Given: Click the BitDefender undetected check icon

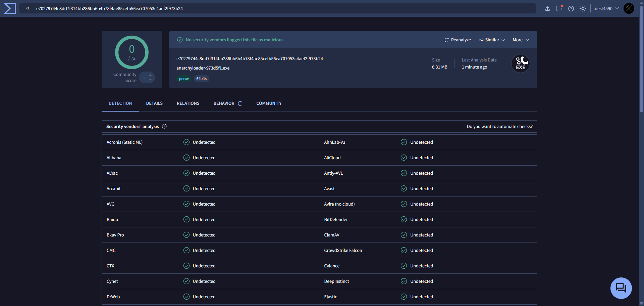Looking at the screenshot, I should point(404,219).
